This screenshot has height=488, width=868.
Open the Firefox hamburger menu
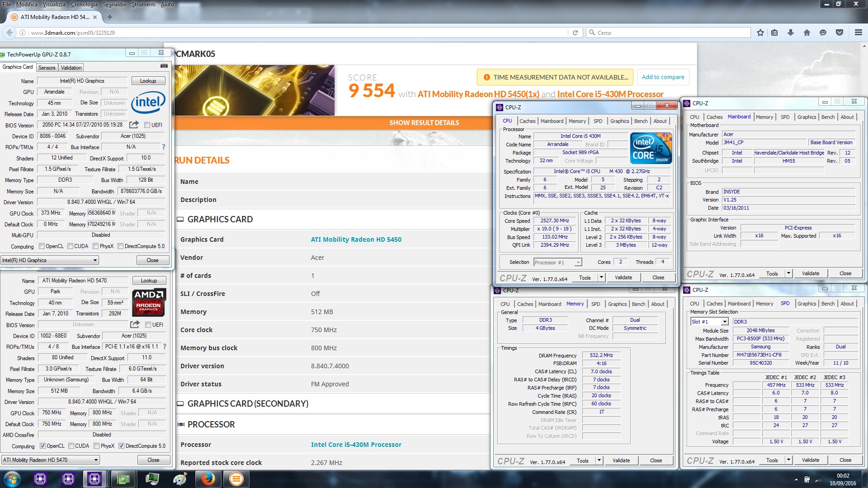859,33
